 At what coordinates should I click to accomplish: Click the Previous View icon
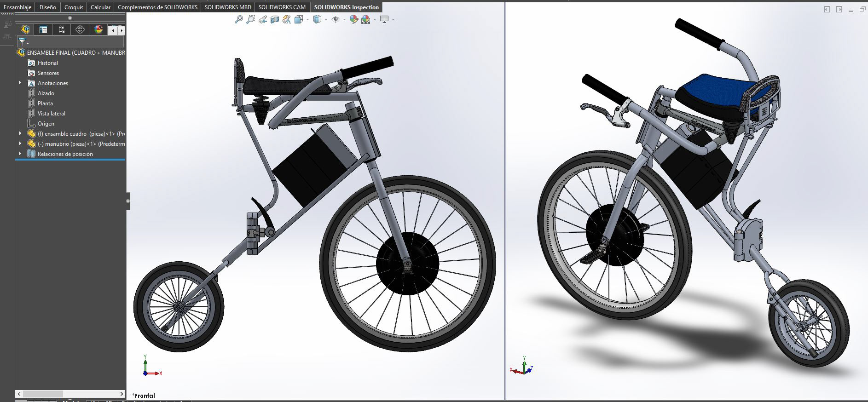[x=262, y=19]
